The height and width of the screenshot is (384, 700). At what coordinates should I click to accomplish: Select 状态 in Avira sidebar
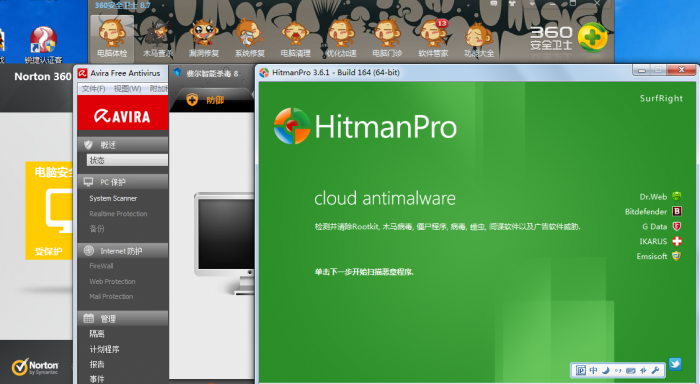pos(127,160)
